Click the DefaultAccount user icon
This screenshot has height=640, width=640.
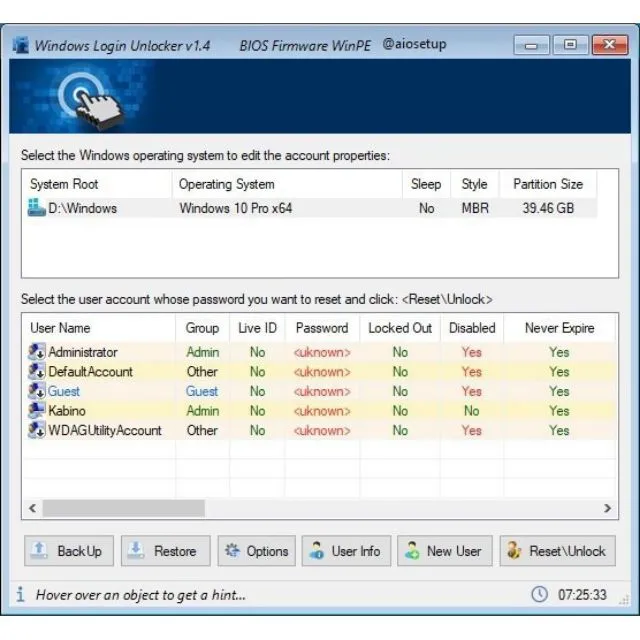point(37,371)
